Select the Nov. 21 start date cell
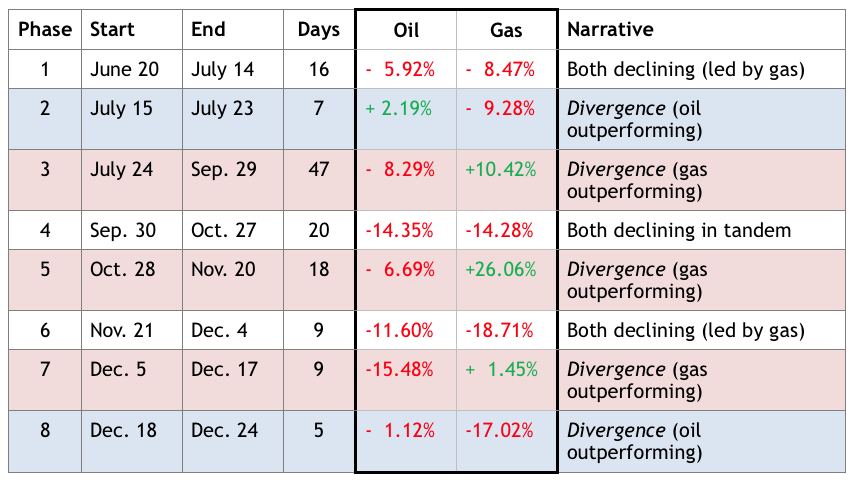The width and height of the screenshot is (855, 482). pos(123,331)
